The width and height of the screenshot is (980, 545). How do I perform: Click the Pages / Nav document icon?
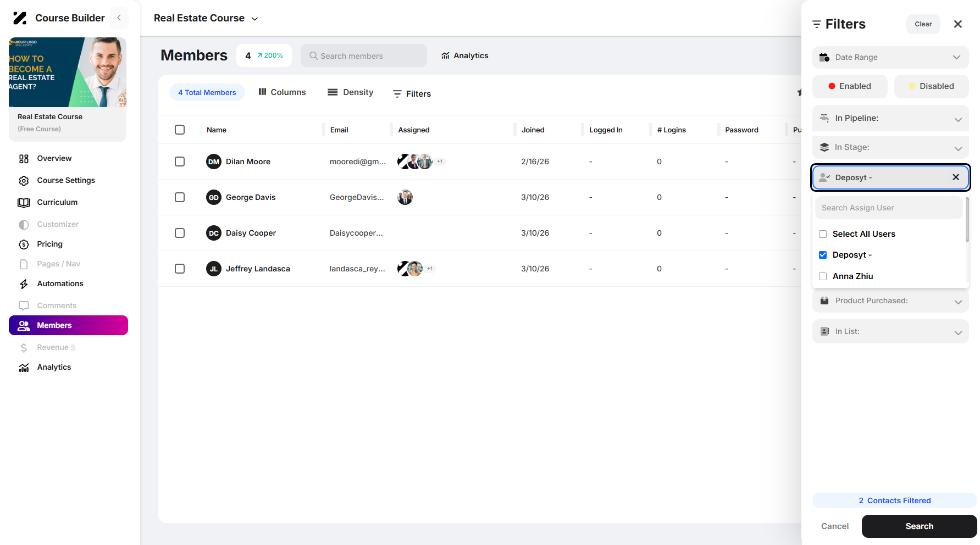pos(24,264)
